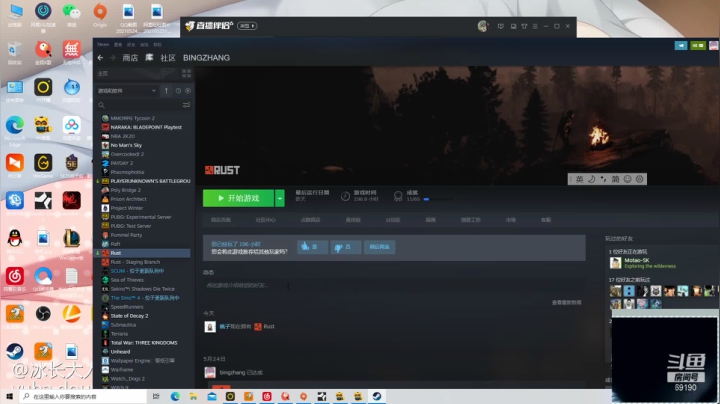Click the Steam big picture mode icon

tap(681, 45)
